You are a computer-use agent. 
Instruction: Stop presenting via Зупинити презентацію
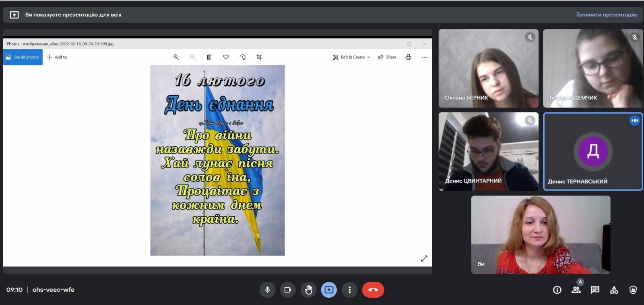coord(606,15)
